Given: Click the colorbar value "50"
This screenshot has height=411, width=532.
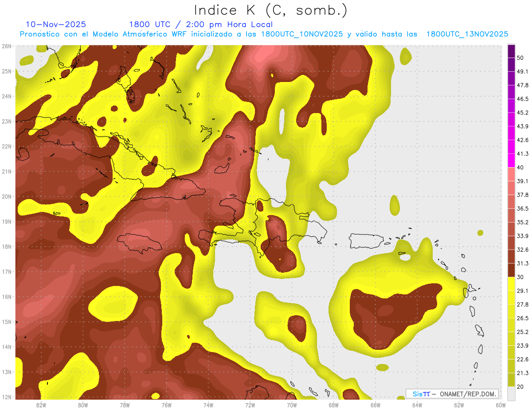Looking at the screenshot, I should point(520,58).
